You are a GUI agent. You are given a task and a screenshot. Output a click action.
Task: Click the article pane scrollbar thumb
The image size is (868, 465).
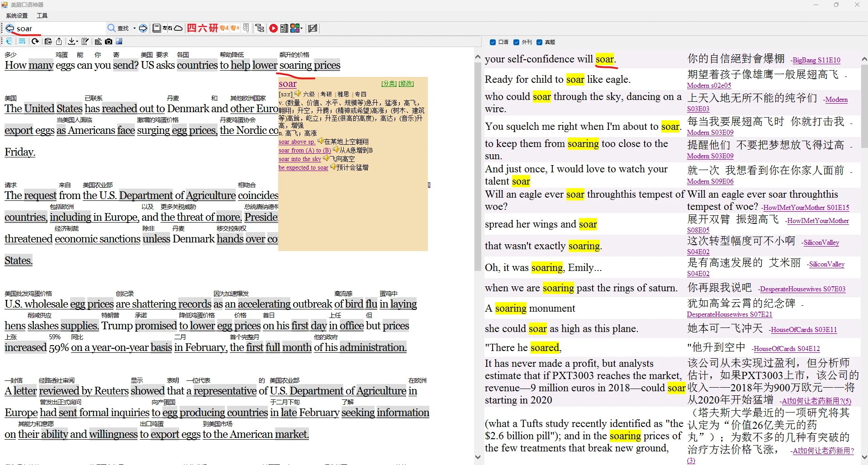478,166
